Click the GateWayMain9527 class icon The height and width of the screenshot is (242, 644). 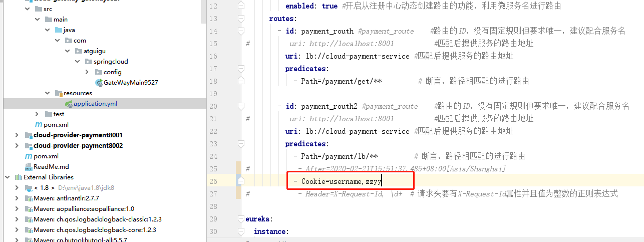click(99, 83)
